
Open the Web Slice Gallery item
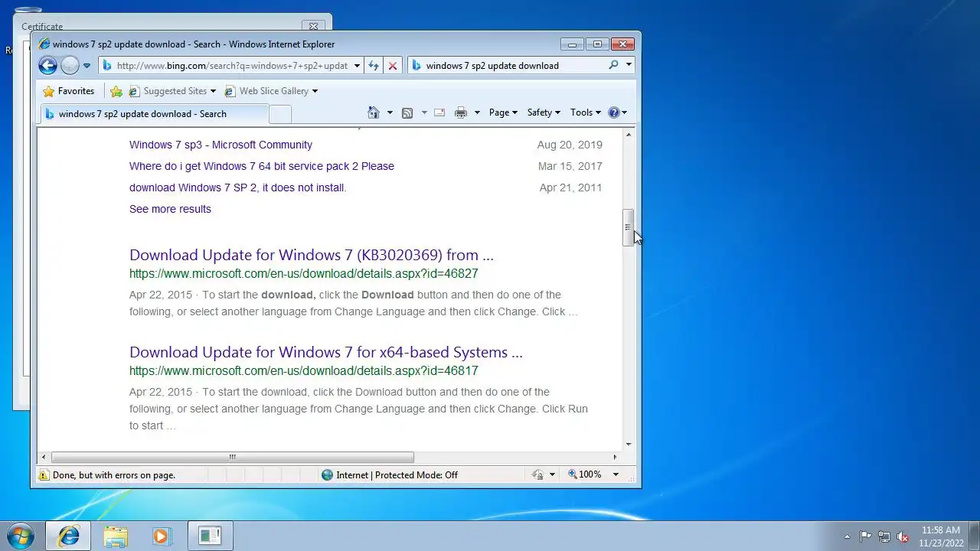pos(271,91)
